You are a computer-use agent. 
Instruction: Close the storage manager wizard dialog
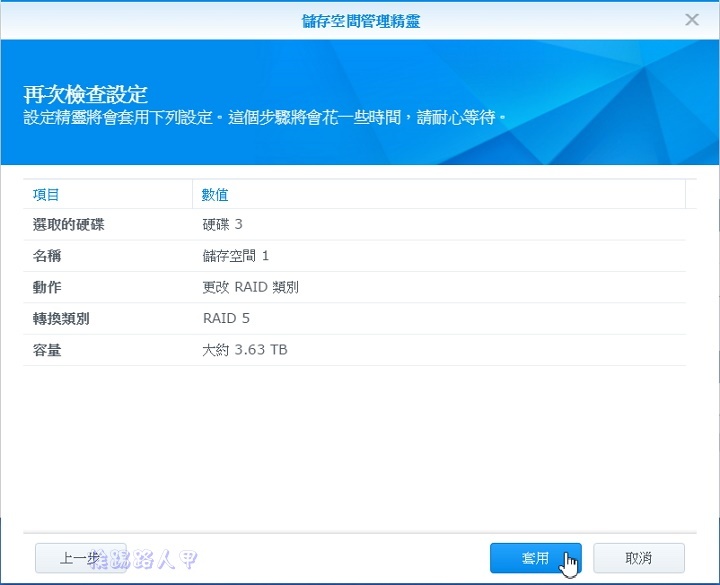(x=691, y=20)
